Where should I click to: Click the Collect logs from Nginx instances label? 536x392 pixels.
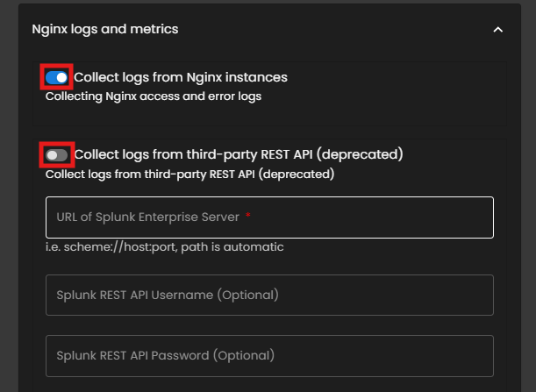[x=181, y=77]
